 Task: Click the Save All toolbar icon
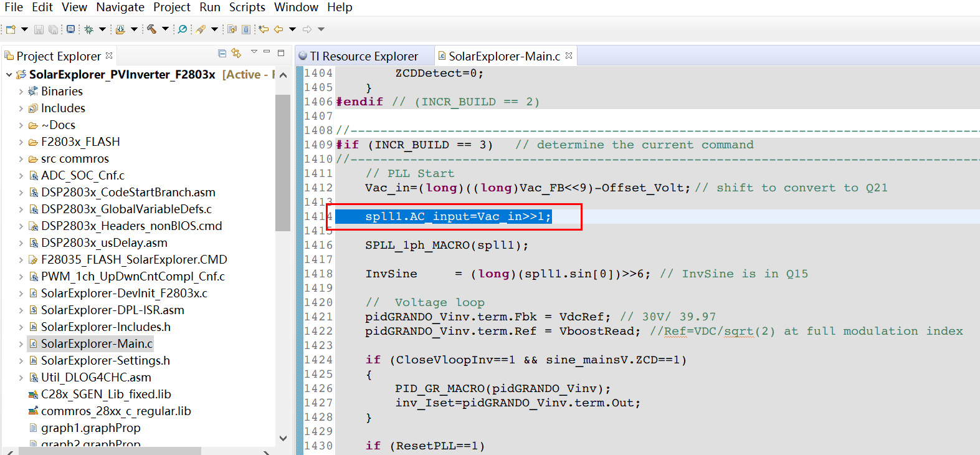(54, 29)
